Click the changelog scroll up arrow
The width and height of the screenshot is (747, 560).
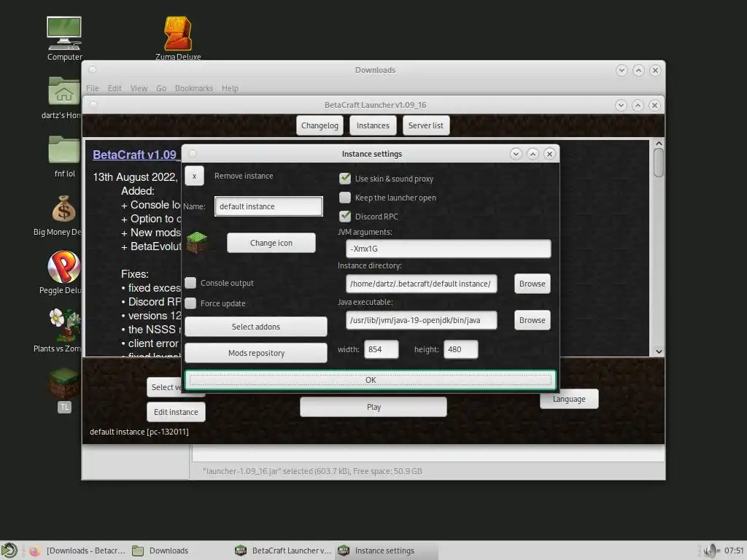click(x=659, y=144)
